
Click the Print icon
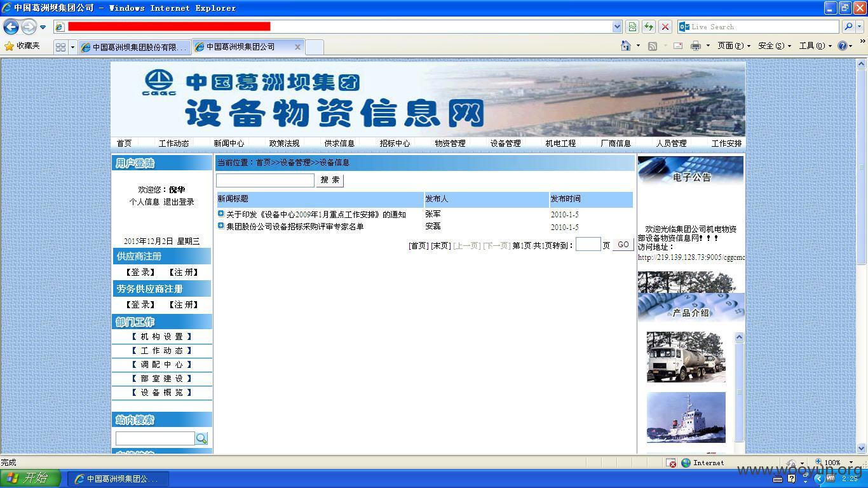[696, 46]
